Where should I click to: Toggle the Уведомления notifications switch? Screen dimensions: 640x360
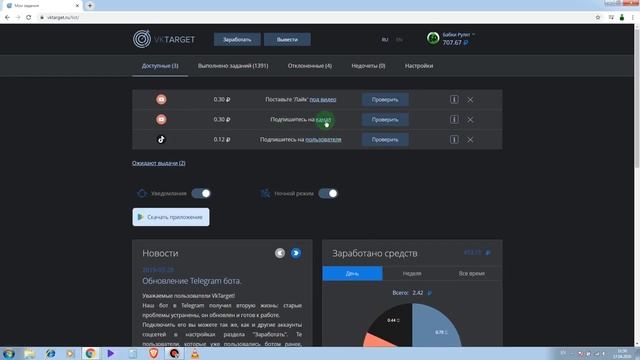point(201,193)
